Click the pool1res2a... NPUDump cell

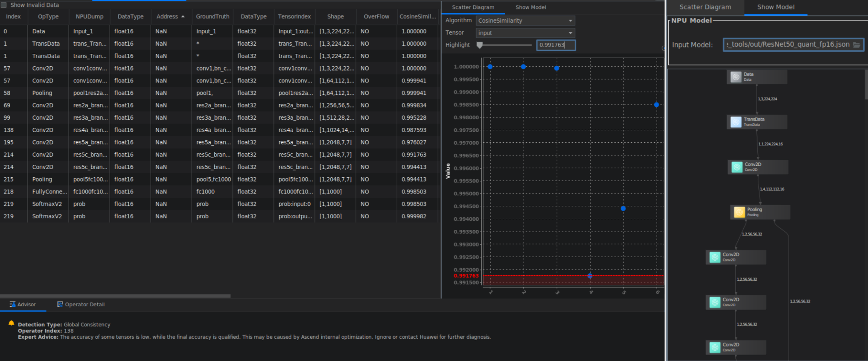pyautogui.click(x=89, y=93)
